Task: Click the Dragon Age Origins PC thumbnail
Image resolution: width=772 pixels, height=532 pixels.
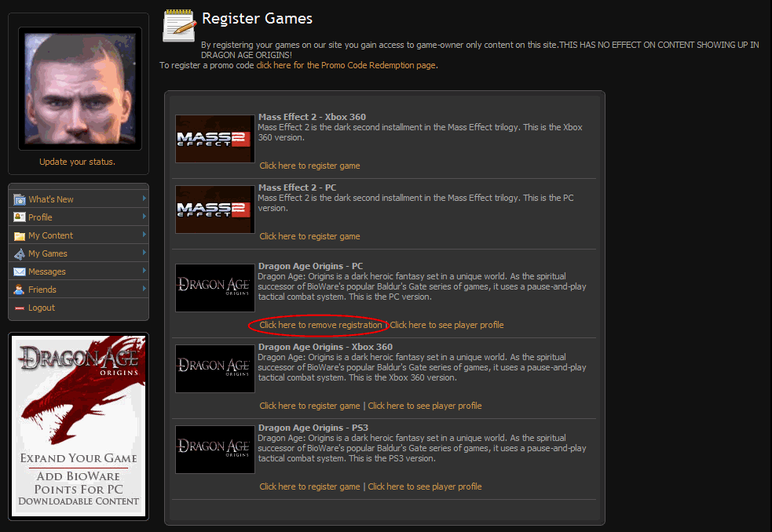Action: coord(215,288)
